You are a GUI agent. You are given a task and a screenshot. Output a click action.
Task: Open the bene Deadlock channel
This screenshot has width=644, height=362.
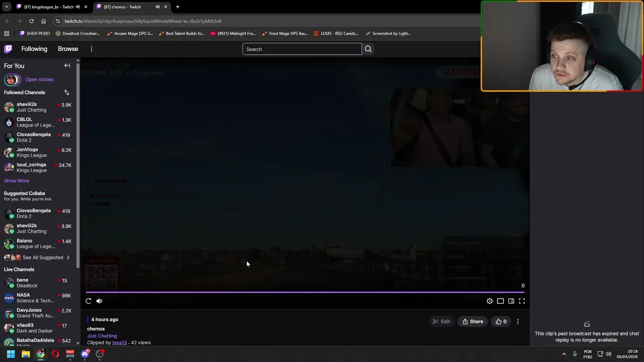tap(38, 283)
